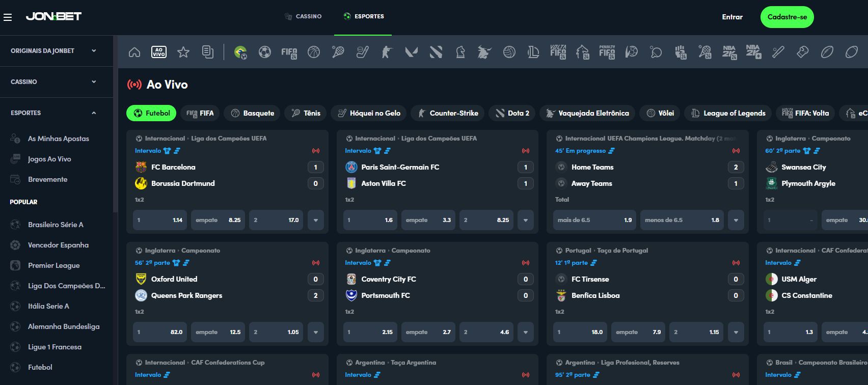
Task: Open Jogos Ao Vivo in sidebar
Action: tap(49, 159)
